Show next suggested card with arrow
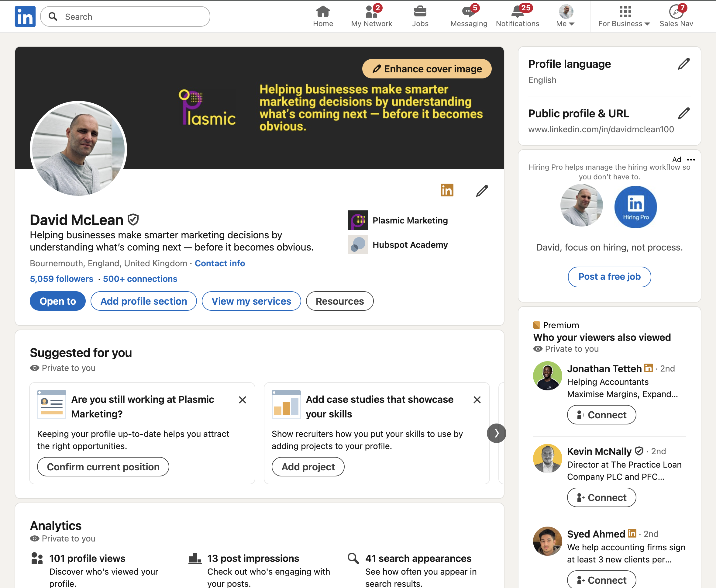This screenshot has height=588, width=716. (496, 433)
